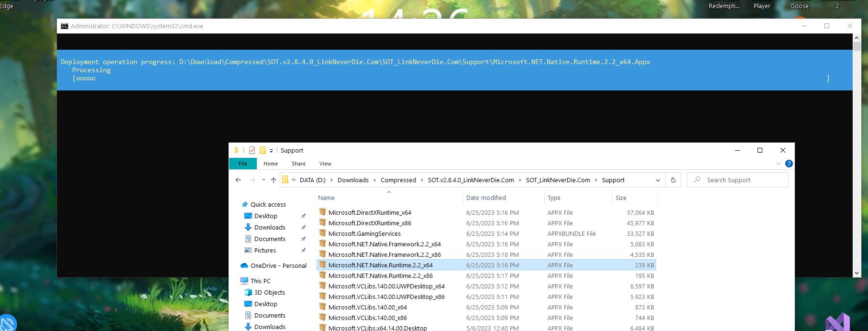Open pinned Documents under Quick access

tap(270, 239)
